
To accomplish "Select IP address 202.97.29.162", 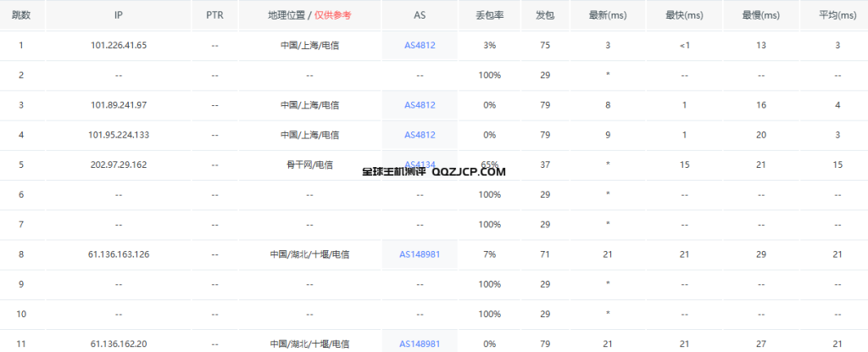I will coord(119,165).
